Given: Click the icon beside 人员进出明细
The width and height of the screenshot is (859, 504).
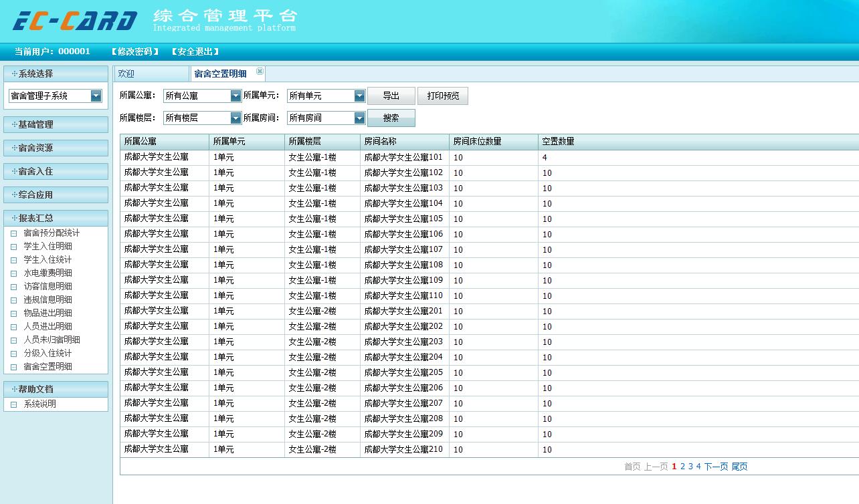Looking at the screenshot, I should tap(13, 327).
